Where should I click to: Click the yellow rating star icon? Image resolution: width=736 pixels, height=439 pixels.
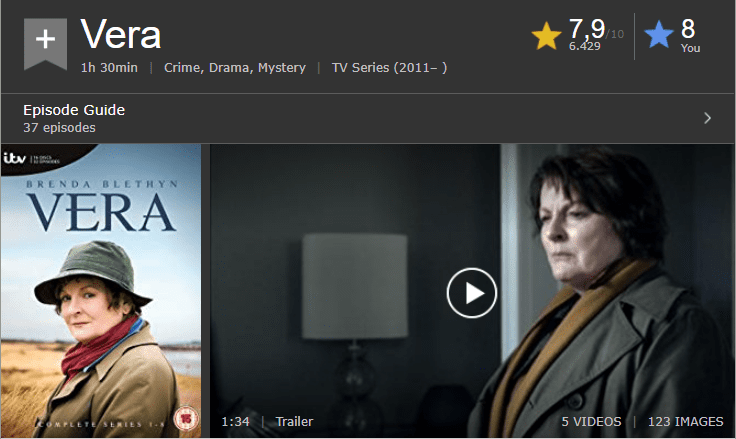[546, 36]
